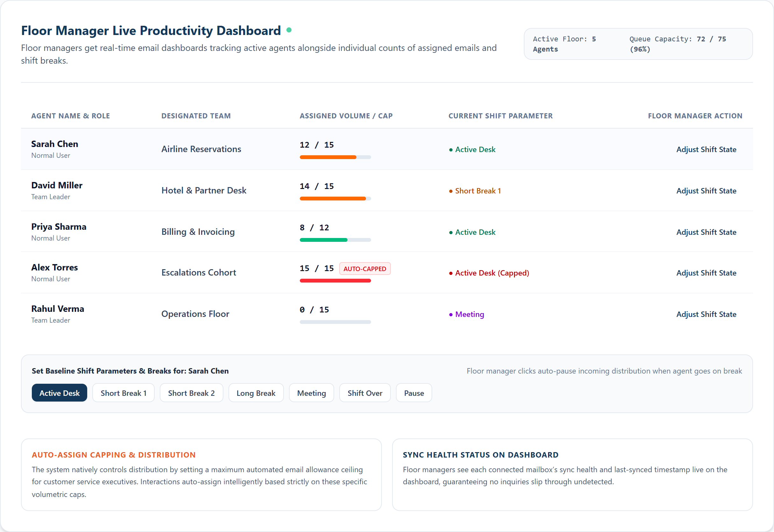Select the Sarah Chen agent name
This screenshot has width=774, height=532.
pos(55,144)
